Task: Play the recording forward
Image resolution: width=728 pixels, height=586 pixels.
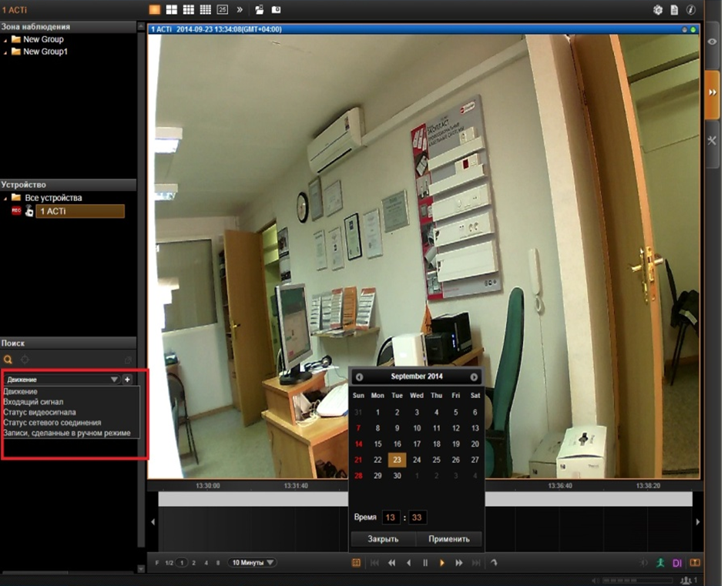Action: point(442,563)
